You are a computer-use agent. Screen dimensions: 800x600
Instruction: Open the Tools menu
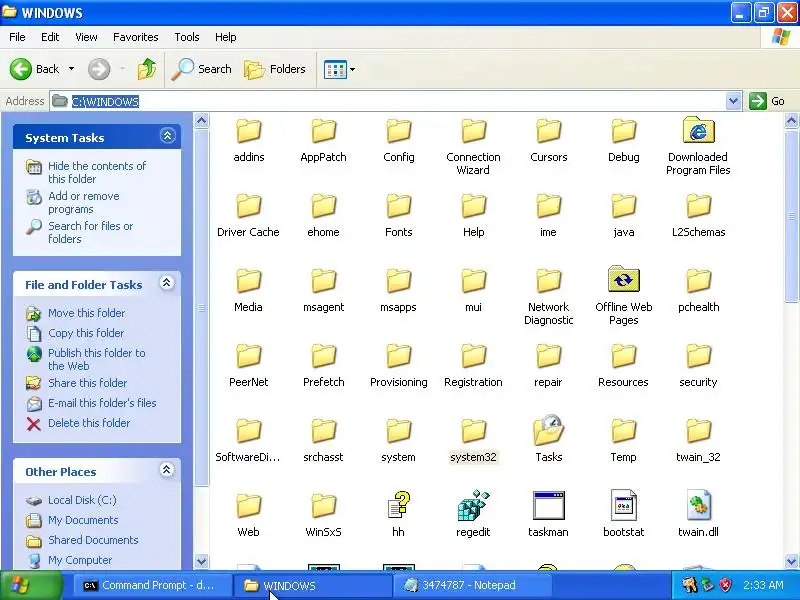(x=187, y=37)
